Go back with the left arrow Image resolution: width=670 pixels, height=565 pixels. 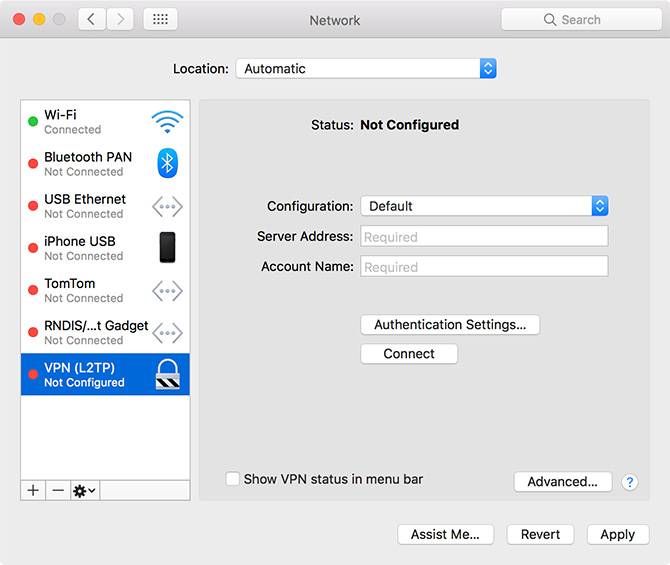[91, 19]
